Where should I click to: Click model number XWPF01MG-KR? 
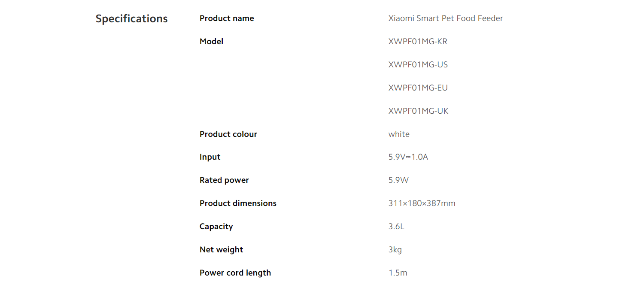418,42
